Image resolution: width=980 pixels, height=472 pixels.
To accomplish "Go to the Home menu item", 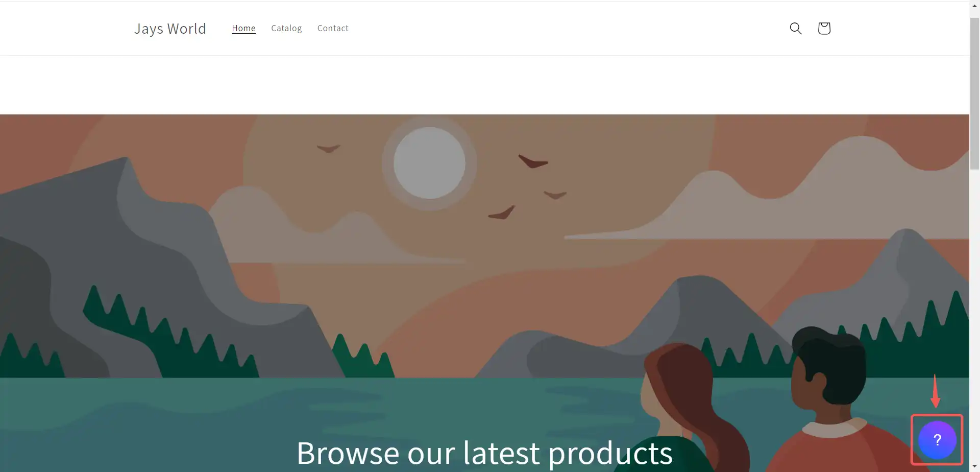I will tap(243, 28).
